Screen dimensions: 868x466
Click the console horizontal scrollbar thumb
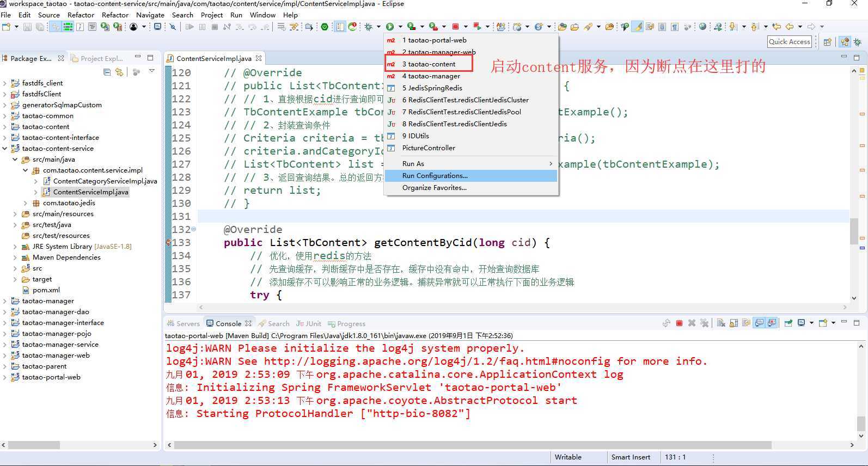coord(473,445)
